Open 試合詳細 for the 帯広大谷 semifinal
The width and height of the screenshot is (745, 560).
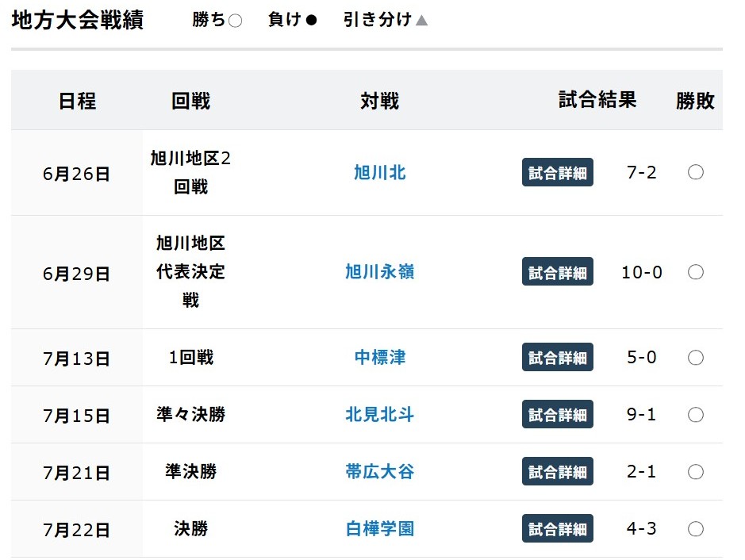point(557,471)
